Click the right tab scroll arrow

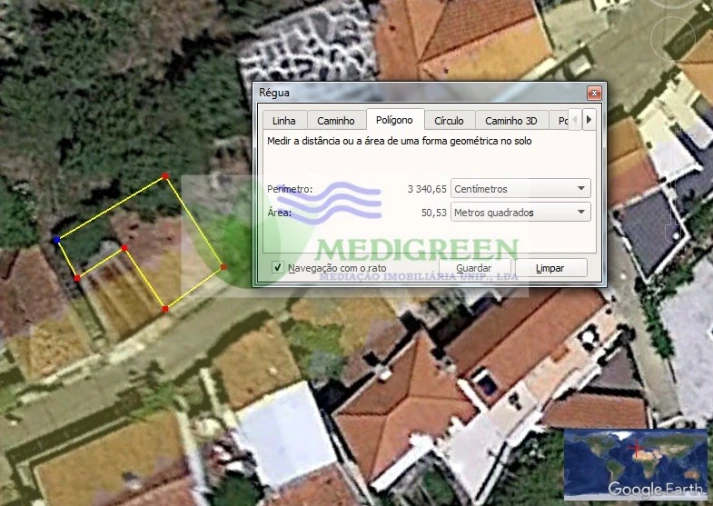point(590,120)
